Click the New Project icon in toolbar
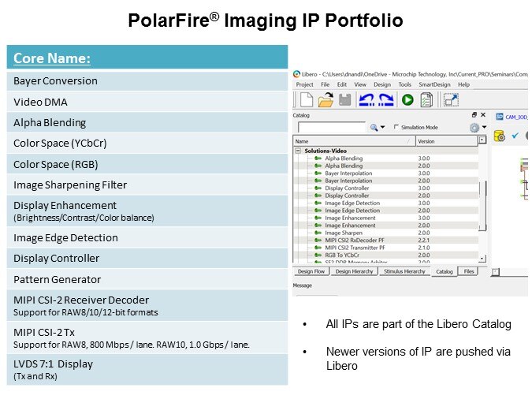This screenshot has width=532, height=399. point(306,100)
